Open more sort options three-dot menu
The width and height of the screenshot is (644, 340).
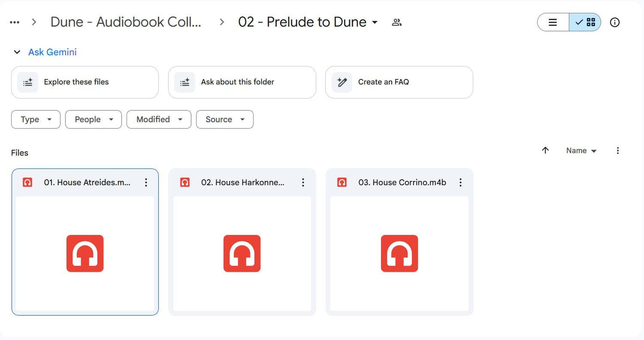(618, 151)
